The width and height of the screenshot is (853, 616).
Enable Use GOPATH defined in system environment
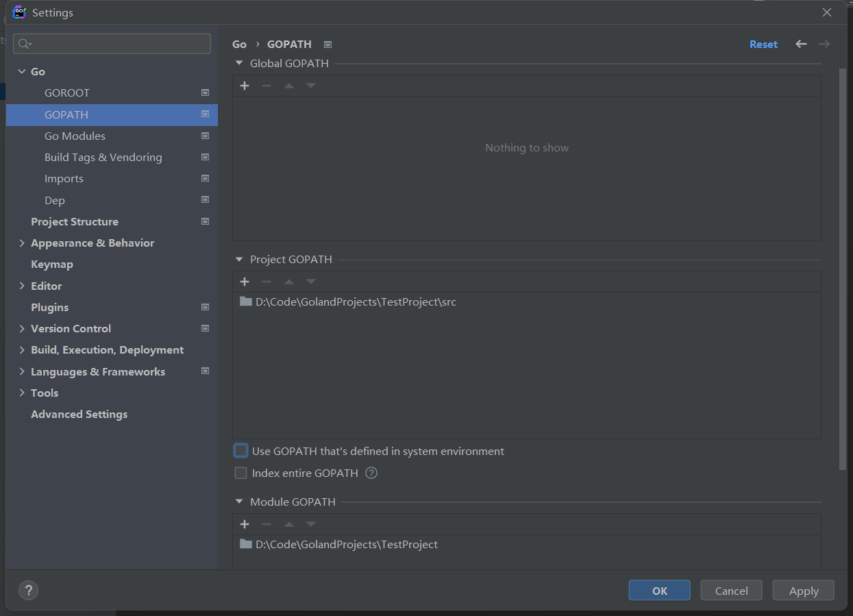pyautogui.click(x=240, y=451)
